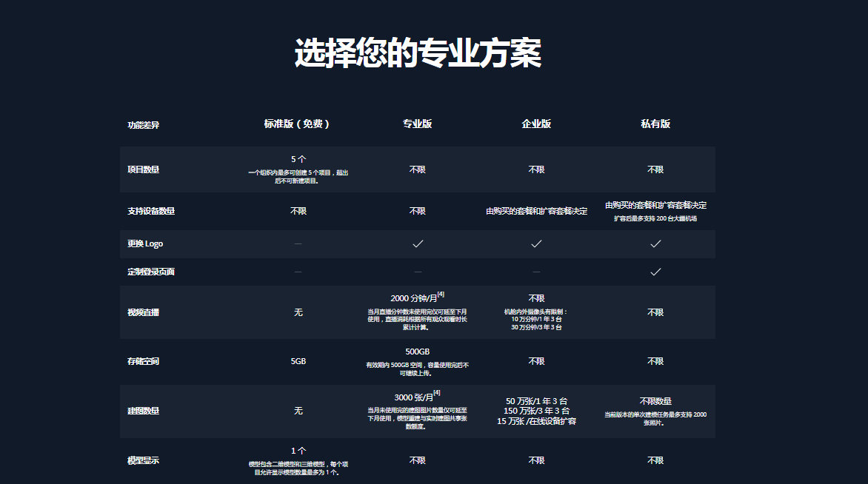Click the 定制登录页面 dash under 专业版
868x484 pixels.
[x=418, y=272]
